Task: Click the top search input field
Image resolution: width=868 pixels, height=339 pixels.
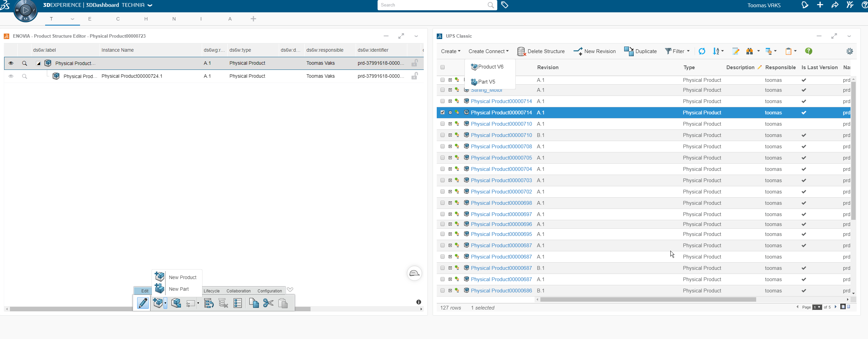Action: click(433, 5)
